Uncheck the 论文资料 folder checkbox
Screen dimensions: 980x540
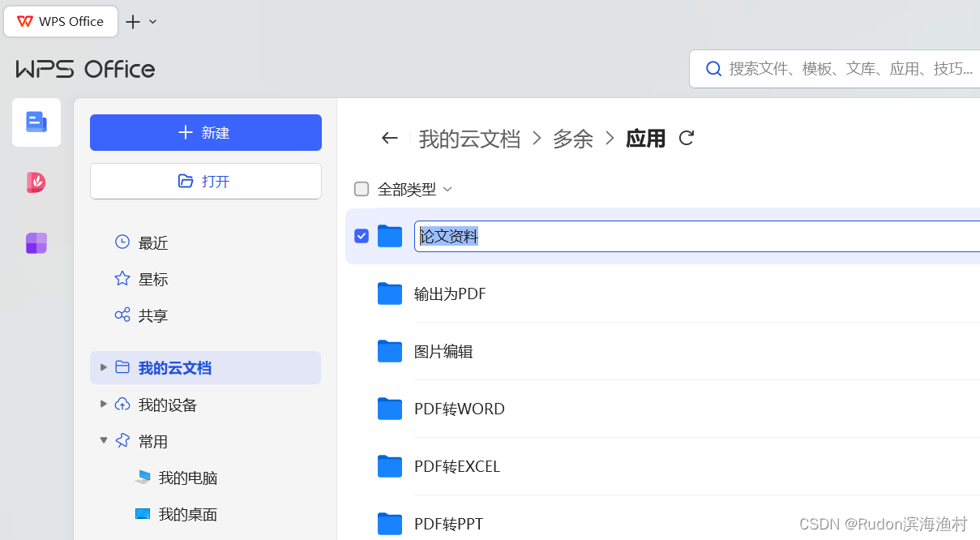point(362,236)
